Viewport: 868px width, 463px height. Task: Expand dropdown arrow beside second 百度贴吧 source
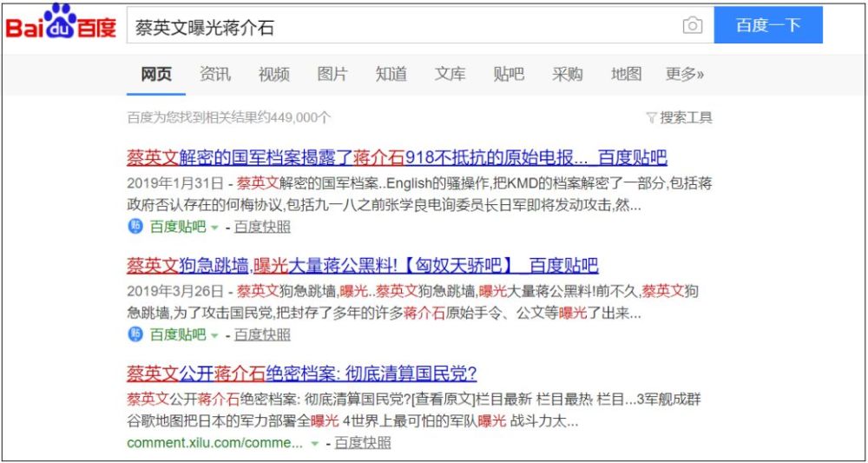tap(214, 335)
